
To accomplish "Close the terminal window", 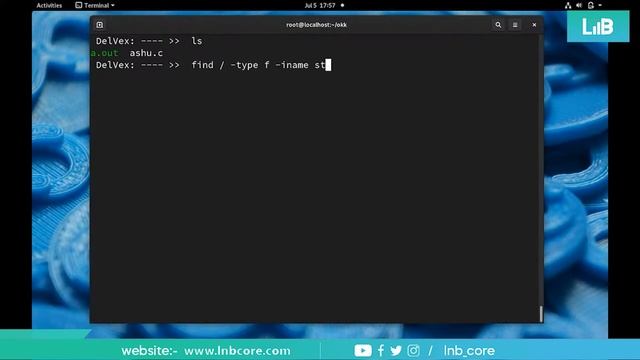I will (x=534, y=25).
